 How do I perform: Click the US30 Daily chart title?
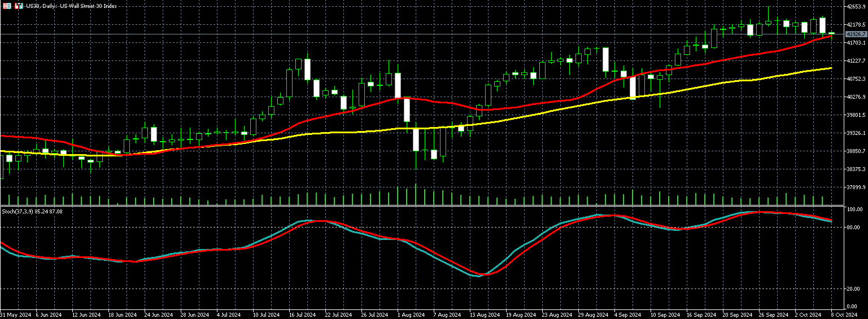click(71, 6)
